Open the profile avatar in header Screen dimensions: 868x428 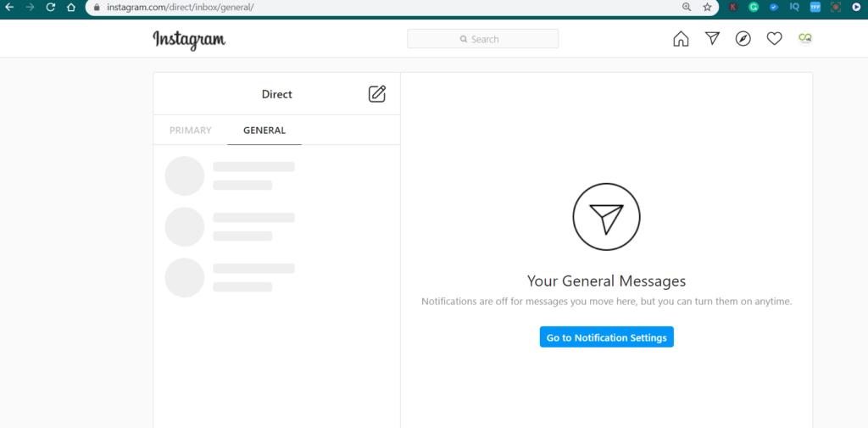click(804, 39)
